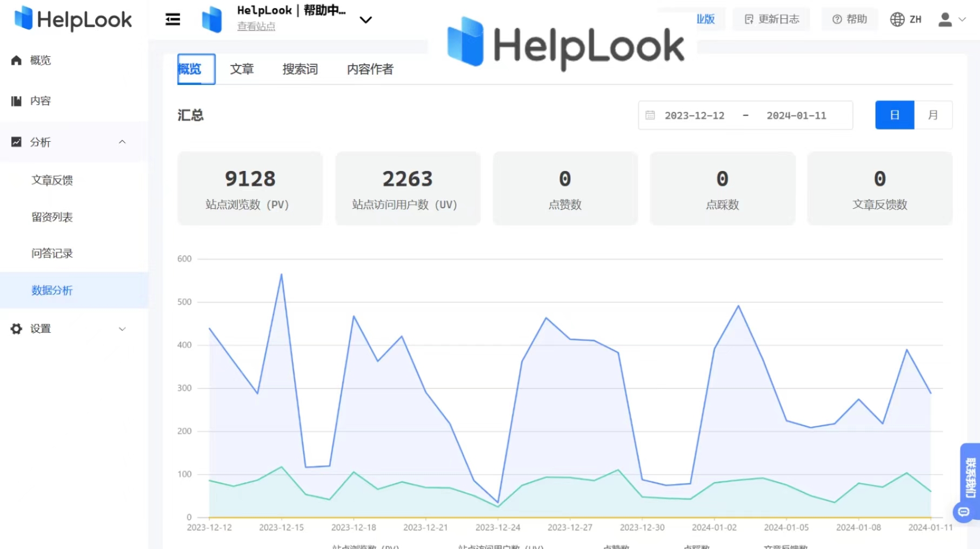Open the 设置 gear icon in the sidebar
Viewport: 980px width, 549px height.
tap(16, 329)
